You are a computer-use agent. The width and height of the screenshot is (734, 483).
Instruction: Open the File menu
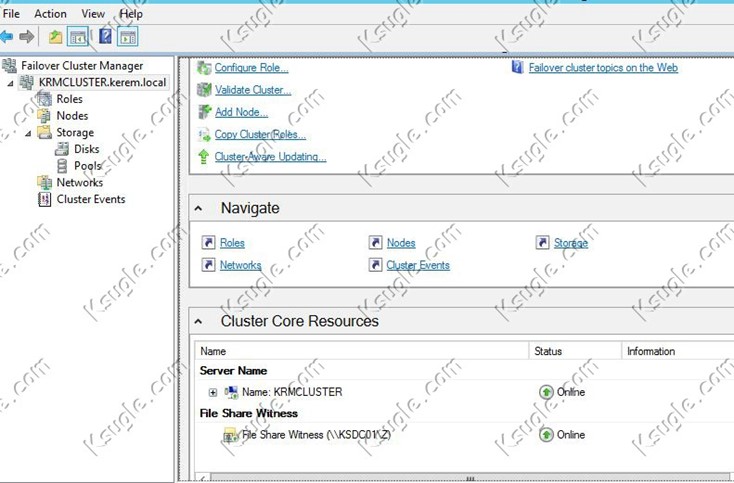coord(11,14)
